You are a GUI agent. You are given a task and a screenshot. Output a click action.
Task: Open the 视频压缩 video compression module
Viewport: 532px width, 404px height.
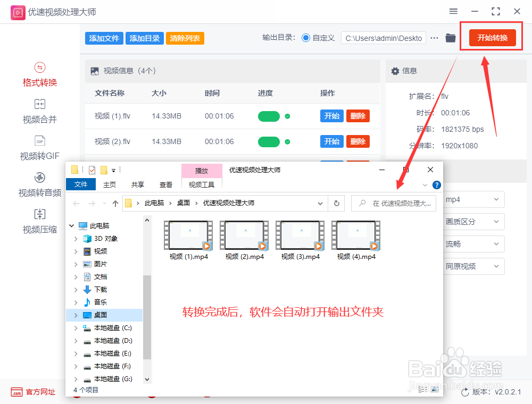[40, 222]
